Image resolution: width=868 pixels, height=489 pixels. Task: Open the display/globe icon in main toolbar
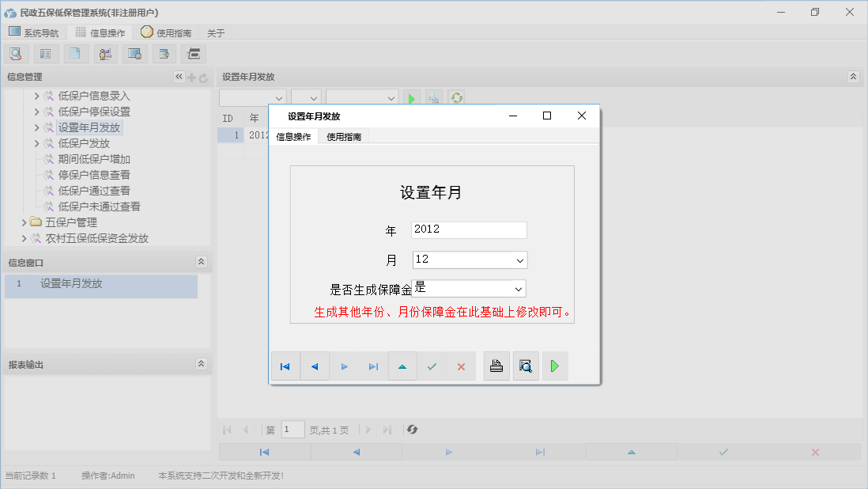pyautogui.click(x=134, y=53)
